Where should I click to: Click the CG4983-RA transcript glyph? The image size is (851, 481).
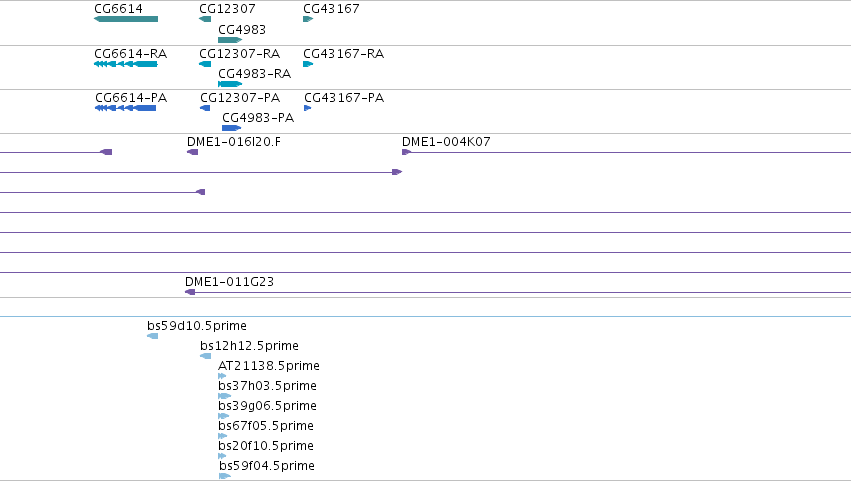click(x=230, y=84)
